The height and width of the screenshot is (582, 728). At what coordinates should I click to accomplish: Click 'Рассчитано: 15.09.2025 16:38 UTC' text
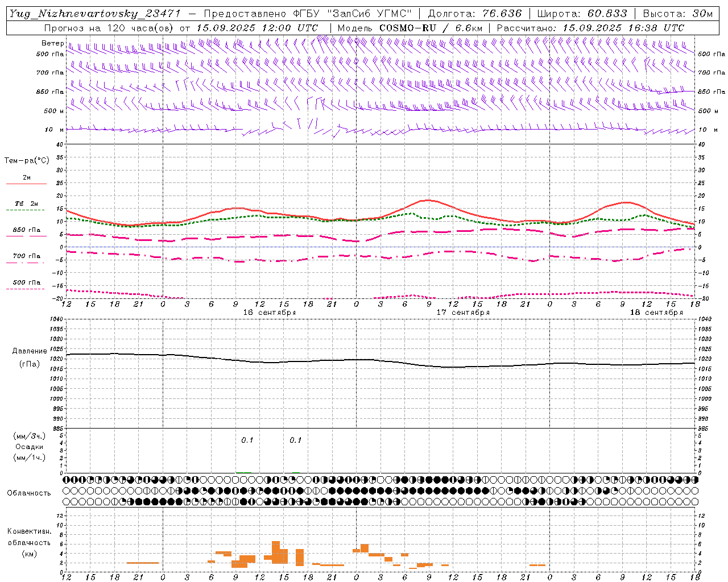pyautogui.click(x=590, y=28)
